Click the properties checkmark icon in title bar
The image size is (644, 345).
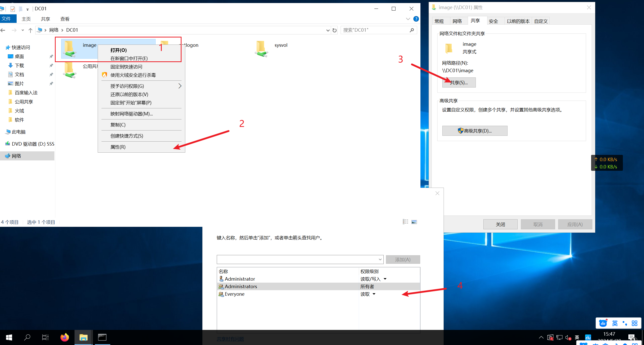13,9
